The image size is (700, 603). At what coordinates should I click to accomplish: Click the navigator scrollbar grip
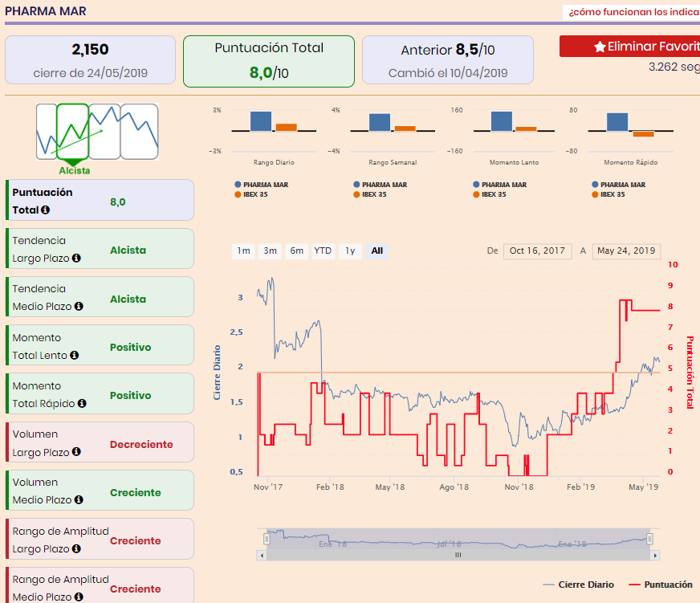[x=458, y=555]
